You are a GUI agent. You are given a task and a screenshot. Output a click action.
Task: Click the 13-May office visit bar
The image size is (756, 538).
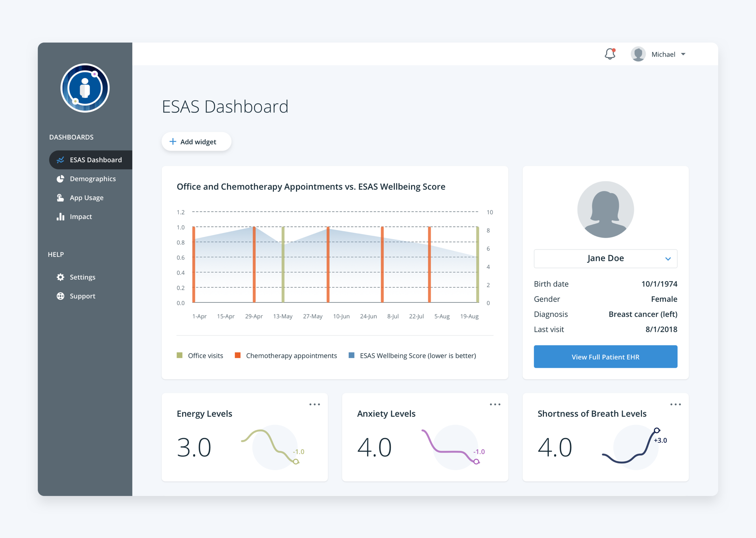click(x=283, y=264)
